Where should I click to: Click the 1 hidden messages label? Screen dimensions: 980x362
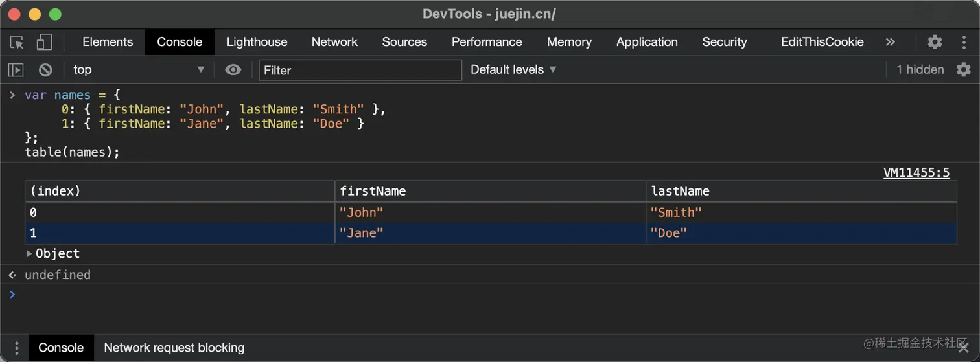pos(920,70)
